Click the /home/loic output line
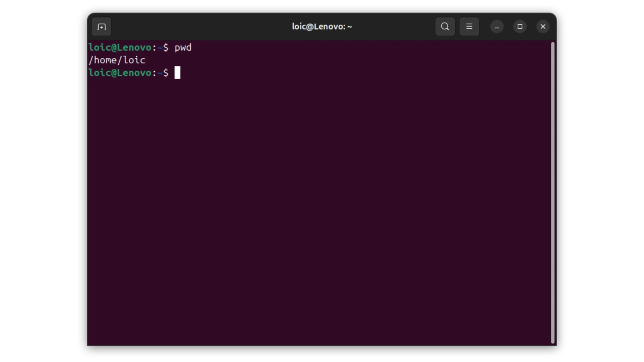Screen dimensions: 644x362 [117, 60]
